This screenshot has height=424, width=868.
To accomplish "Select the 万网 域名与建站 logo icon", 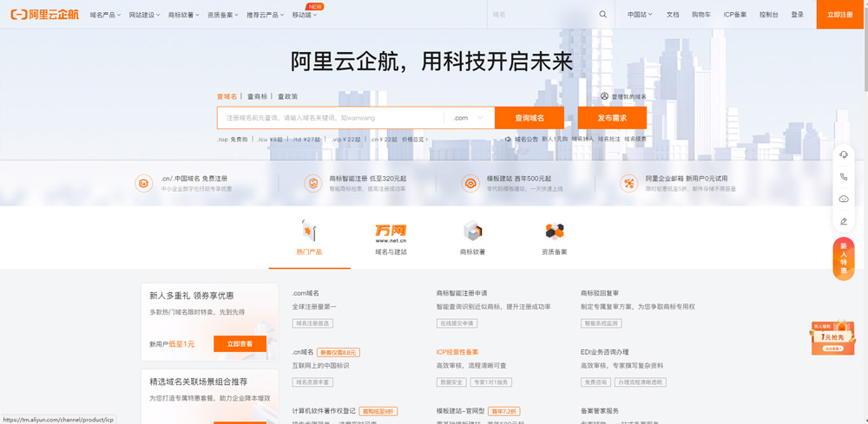I will pos(391,233).
